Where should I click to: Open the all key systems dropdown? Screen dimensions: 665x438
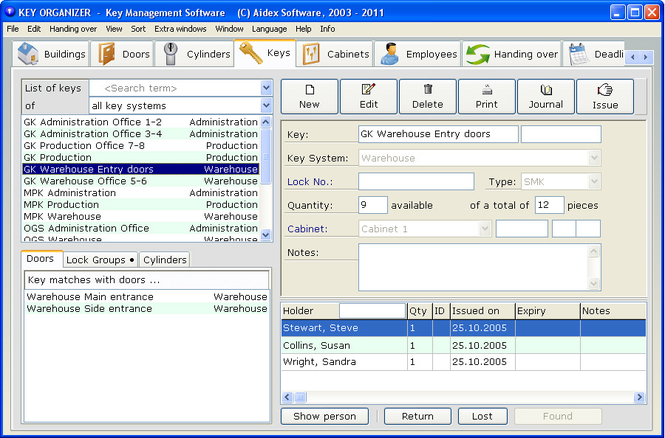click(266, 105)
